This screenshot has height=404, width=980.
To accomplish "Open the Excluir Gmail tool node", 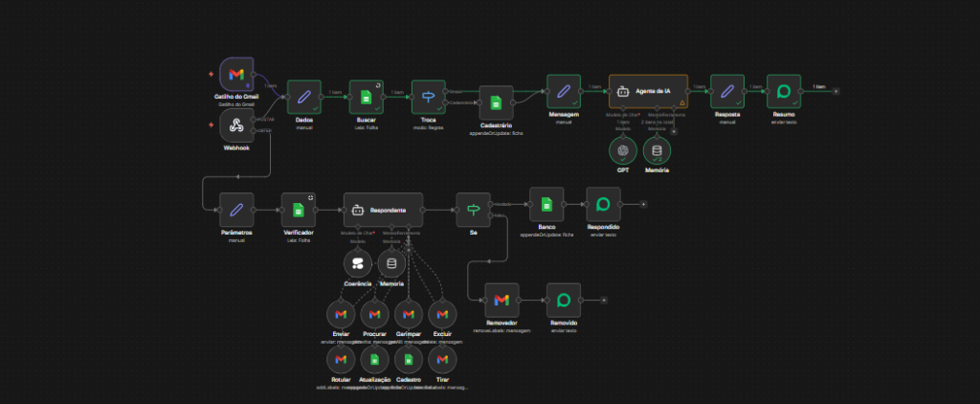I will click(442, 315).
